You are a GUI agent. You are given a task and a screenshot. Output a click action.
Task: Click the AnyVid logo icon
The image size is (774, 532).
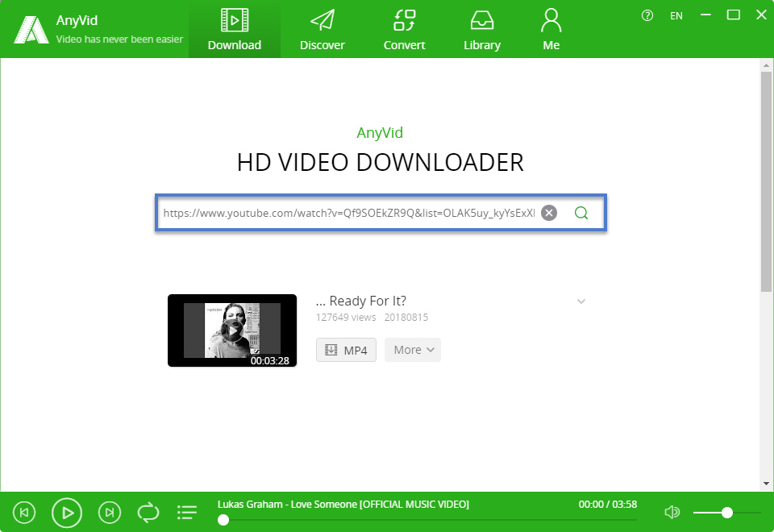(x=31, y=30)
